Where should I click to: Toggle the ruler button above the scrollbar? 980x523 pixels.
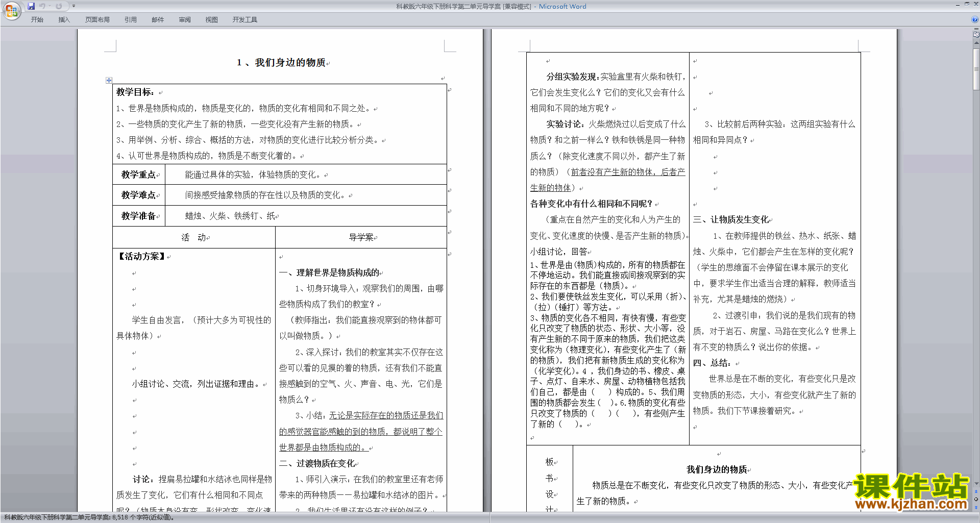(x=976, y=34)
